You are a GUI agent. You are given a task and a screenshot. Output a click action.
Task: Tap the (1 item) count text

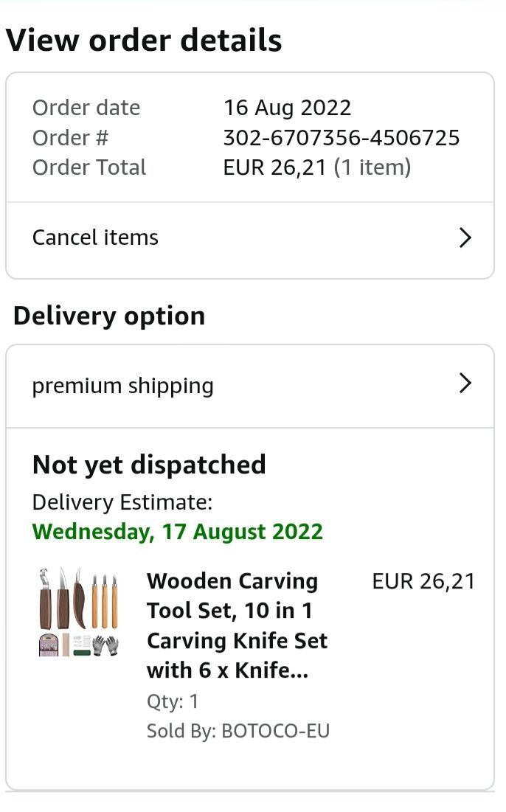point(372,167)
